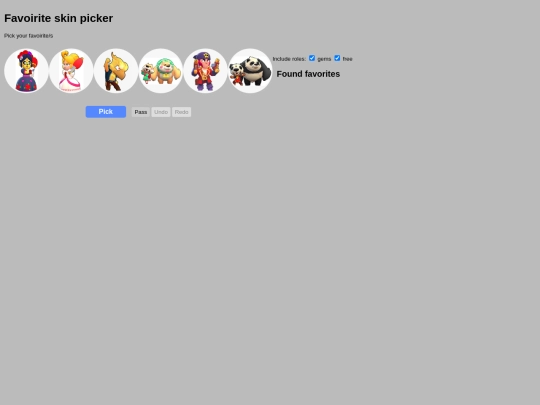The width and height of the screenshot is (540, 405).
Task: Toggle roles via the 'gems' label text
Action: tap(324, 59)
